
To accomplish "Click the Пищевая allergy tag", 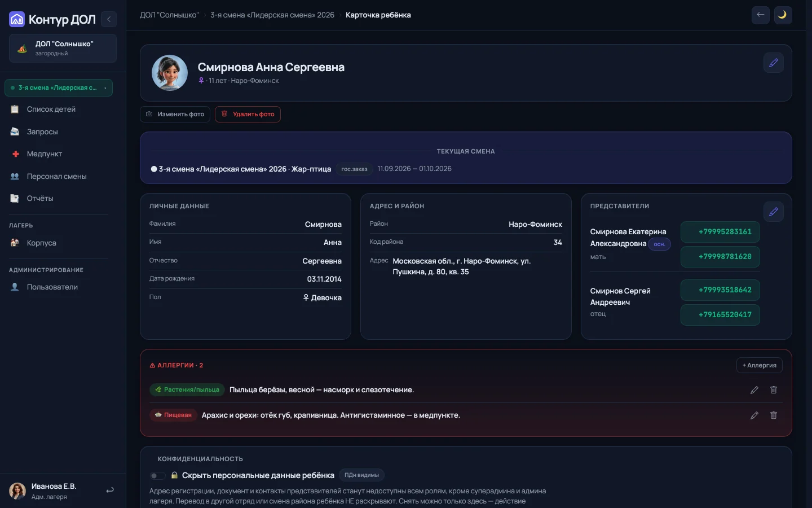I will coord(173,415).
